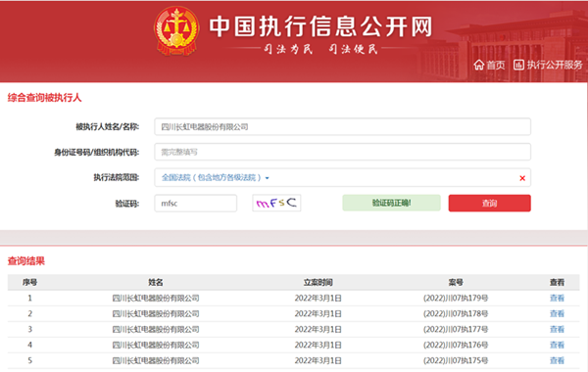Click the red 查询 search button

[x=489, y=203]
